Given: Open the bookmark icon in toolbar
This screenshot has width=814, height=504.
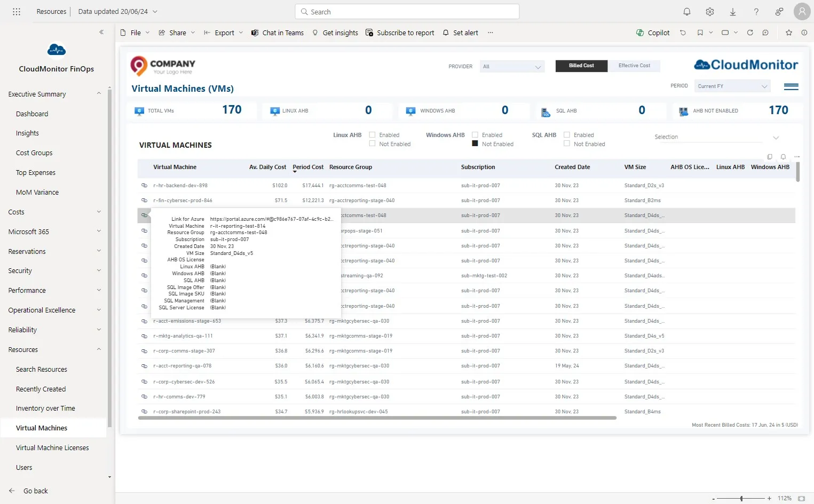Looking at the screenshot, I should (x=700, y=33).
